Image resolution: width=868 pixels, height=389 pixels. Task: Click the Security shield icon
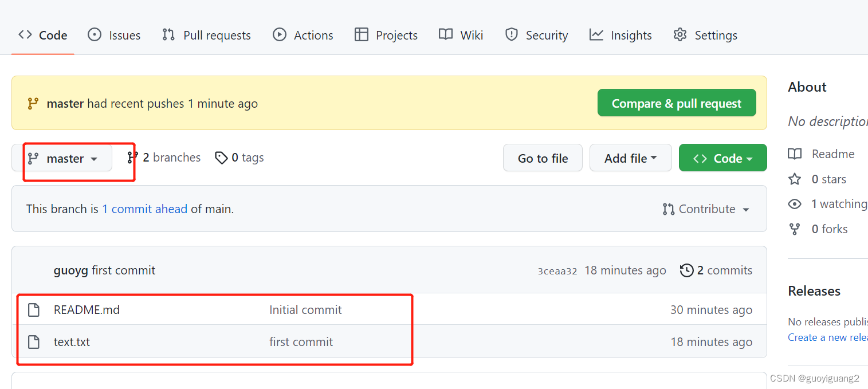(x=511, y=34)
